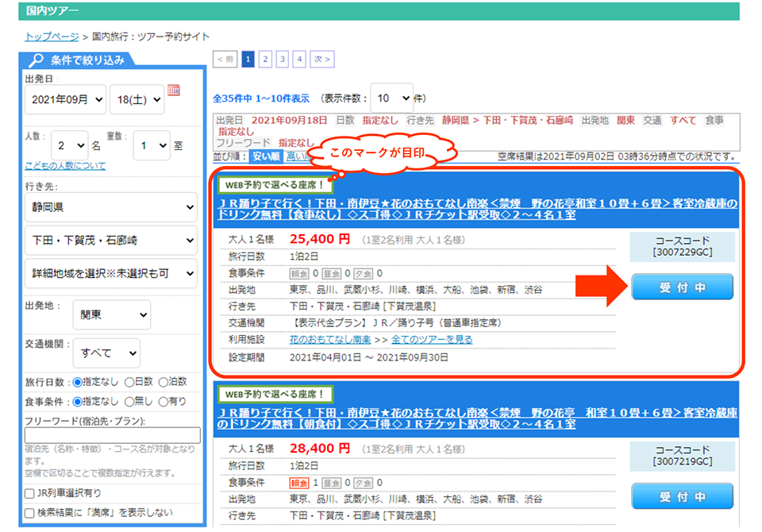Enable the JR列車選択有り checkbox
The width and height of the screenshot is (762, 532).
29,494
